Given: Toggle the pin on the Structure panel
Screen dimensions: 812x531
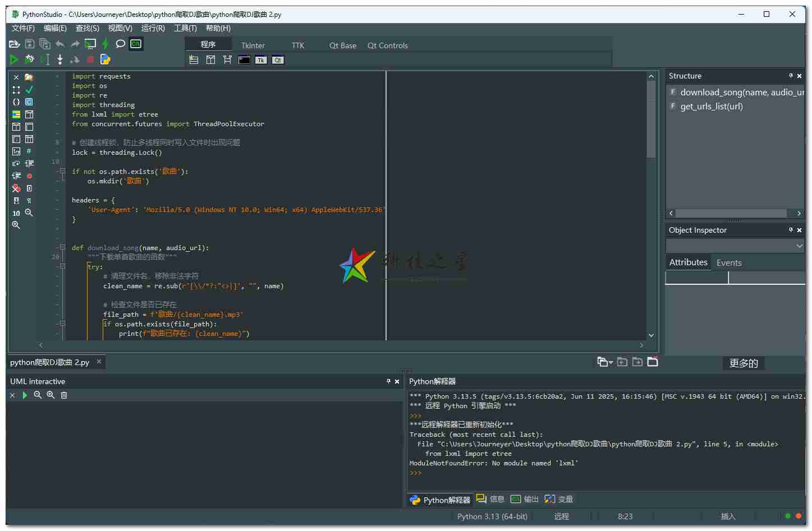Looking at the screenshot, I should 791,76.
